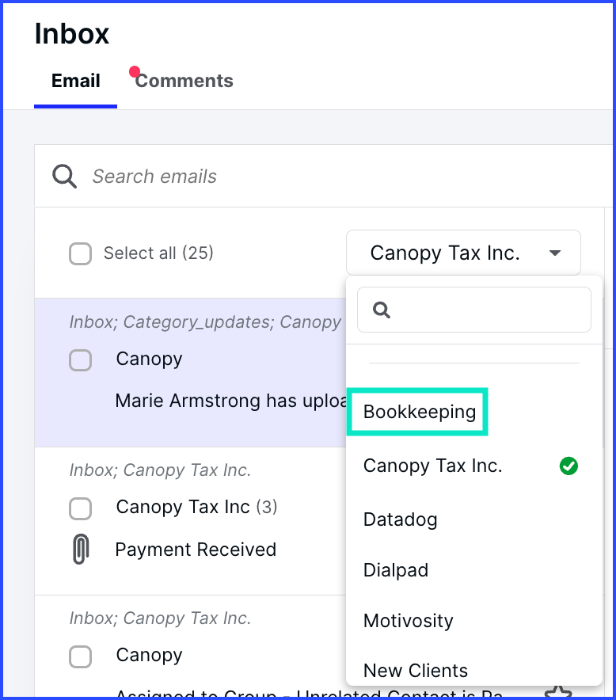Image resolution: width=616 pixels, height=700 pixels.
Task: Click the search emails magnifier icon
Action: [64, 177]
